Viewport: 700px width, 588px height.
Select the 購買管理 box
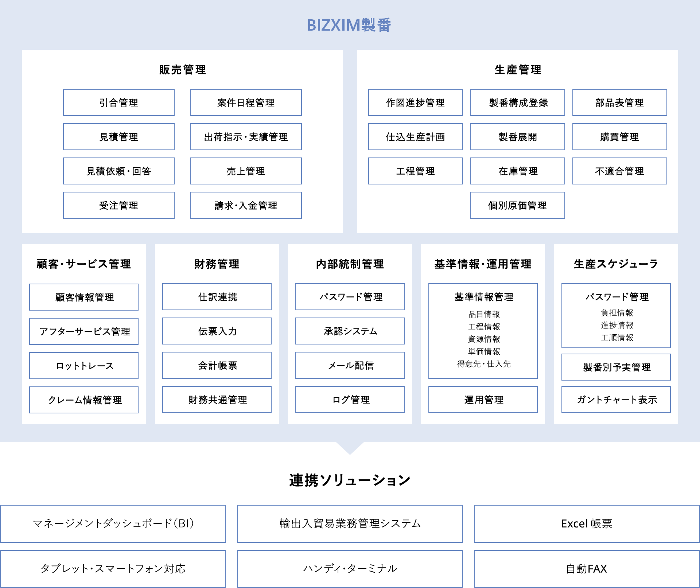pyautogui.click(x=620, y=137)
